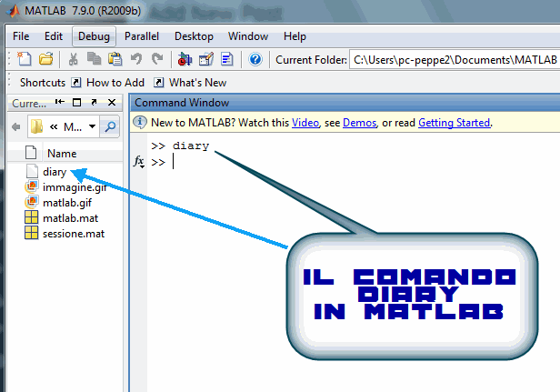The width and height of the screenshot is (560, 392).
Task: Open the Debug menu
Action: 94,36
